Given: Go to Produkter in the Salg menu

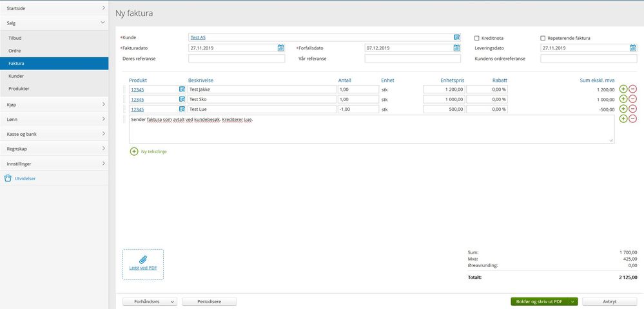Looking at the screenshot, I should pos(54,89).
